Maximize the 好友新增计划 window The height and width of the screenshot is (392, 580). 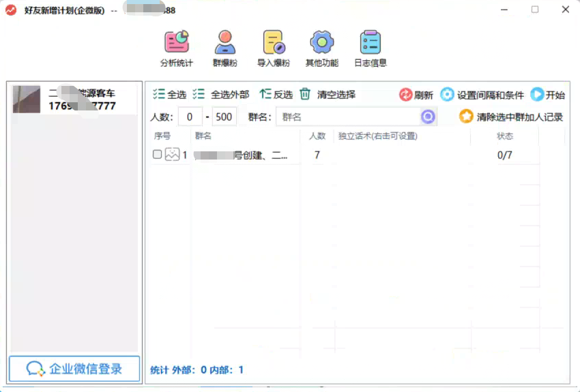click(x=535, y=10)
